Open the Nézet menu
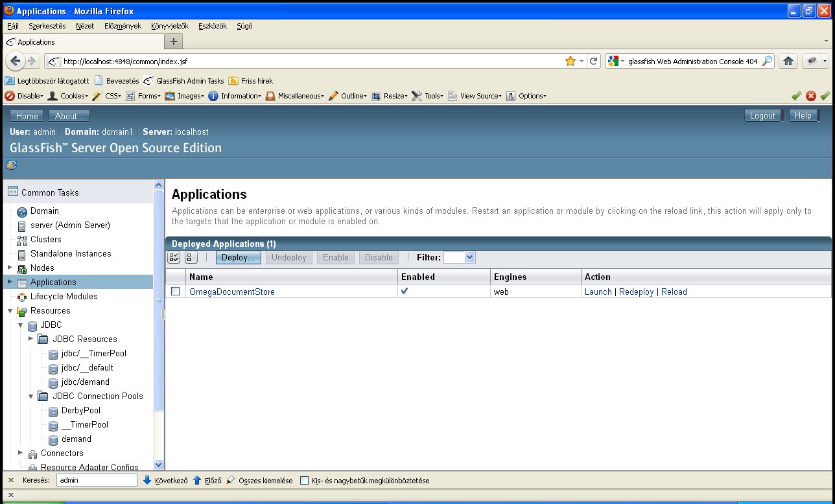 click(x=85, y=26)
